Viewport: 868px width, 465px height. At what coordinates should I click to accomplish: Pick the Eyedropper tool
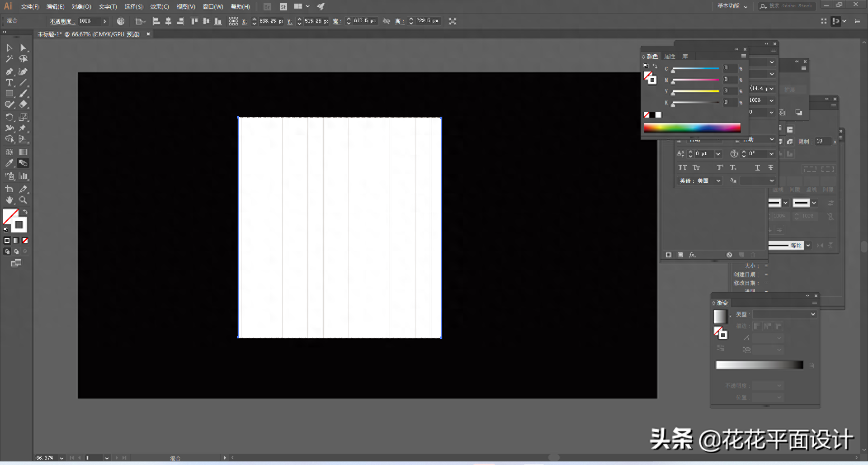click(x=9, y=163)
